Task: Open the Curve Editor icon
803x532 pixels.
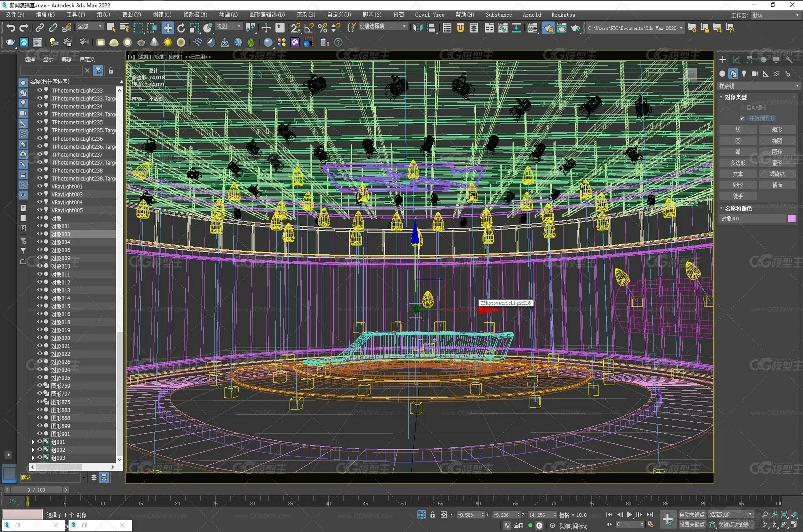Action: coord(503,28)
